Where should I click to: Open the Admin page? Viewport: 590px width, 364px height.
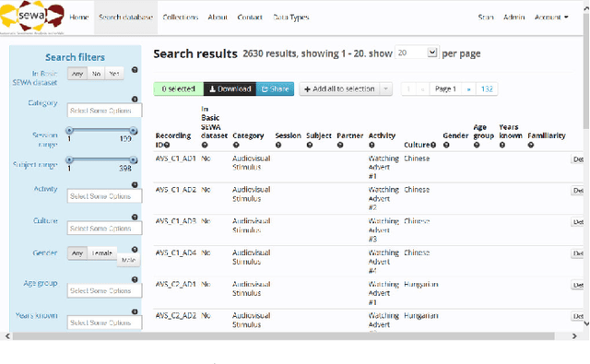514,18
